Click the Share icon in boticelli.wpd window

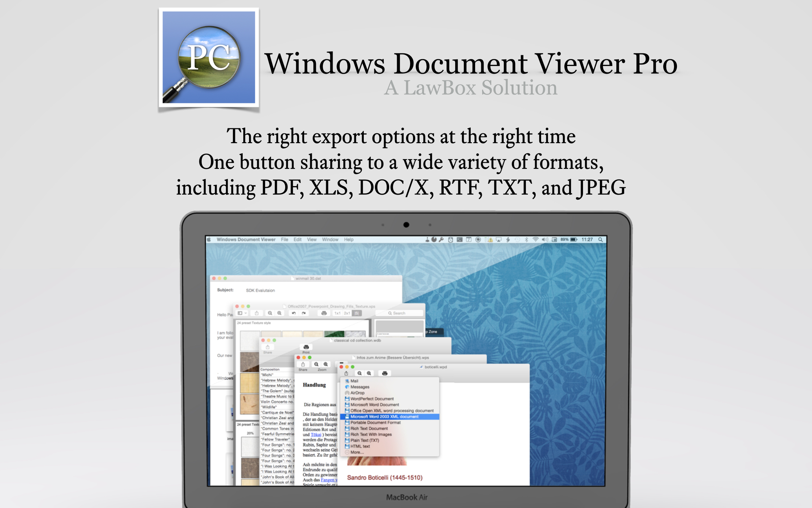click(x=346, y=373)
